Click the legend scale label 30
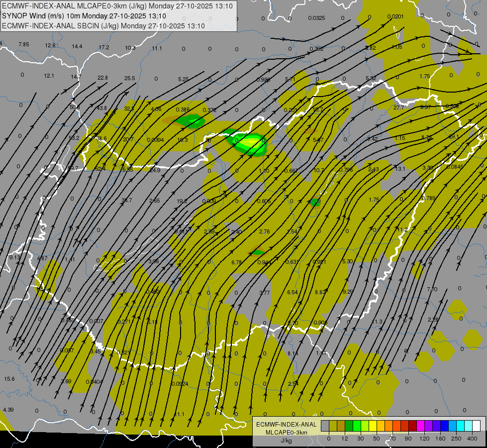The image size is (487, 448). pyautogui.click(x=361, y=439)
